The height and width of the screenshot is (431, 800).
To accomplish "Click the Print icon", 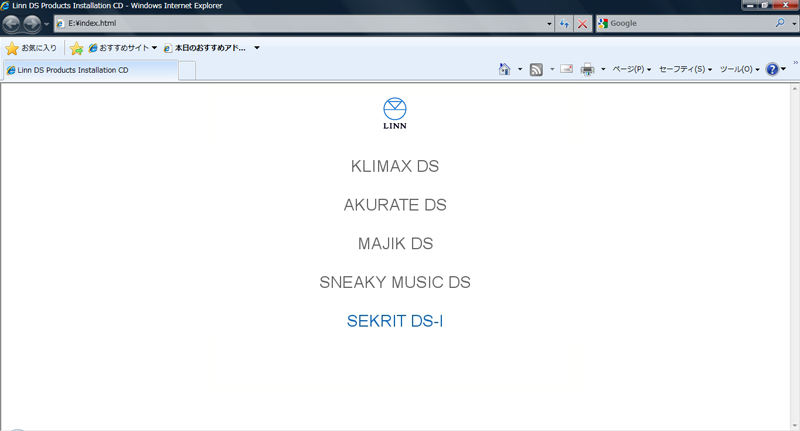I will 587,69.
